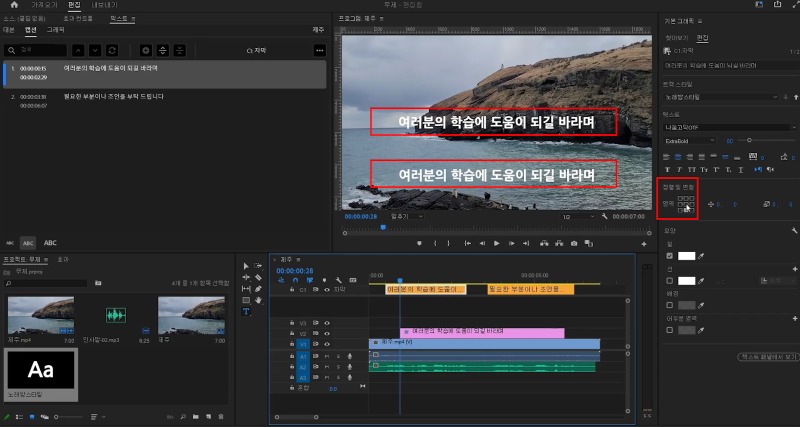Add marker in program monitor
The image size is (800, 427).
[419, 243]
